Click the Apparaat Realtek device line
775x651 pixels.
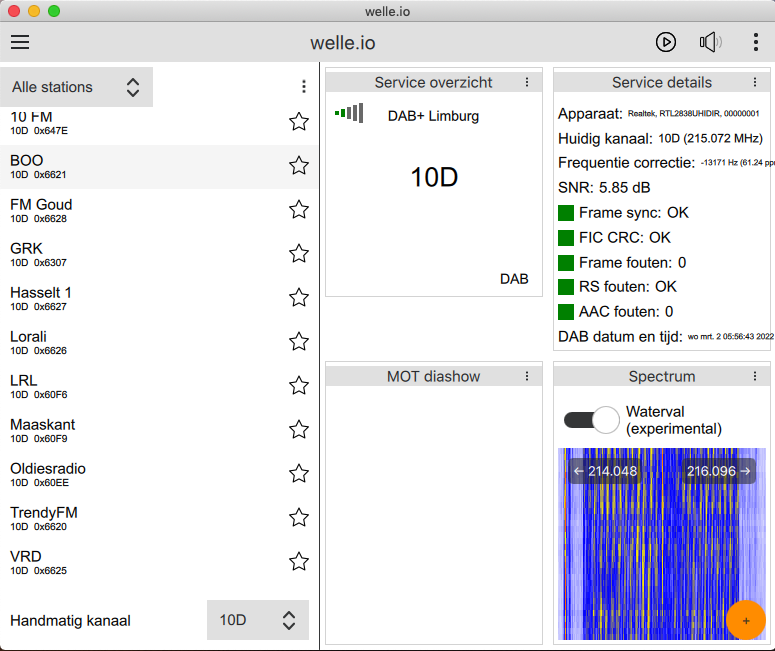pos(659,114)
